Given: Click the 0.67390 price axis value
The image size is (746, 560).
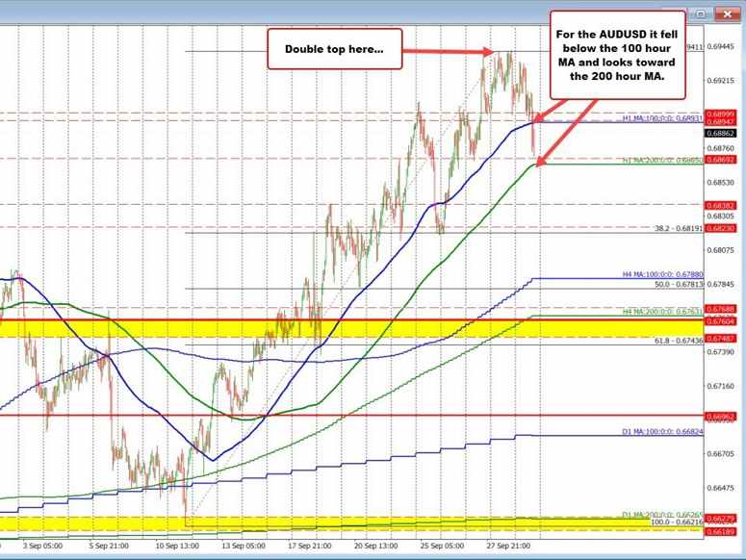Looking at the screenshot, I should (x=721, y=352).
